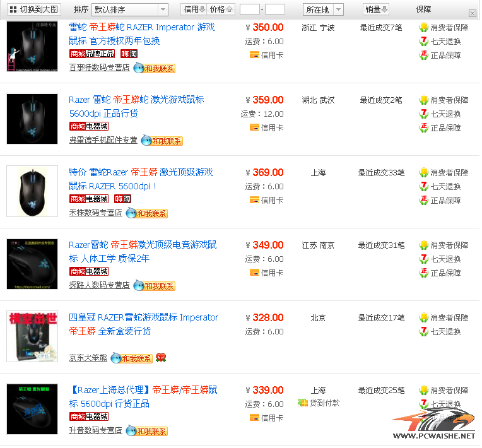Contact seller 和我联系 for 弗雷德手机配件专营
This screenshot has width=482, height=448.
click(x=162, y=141)
